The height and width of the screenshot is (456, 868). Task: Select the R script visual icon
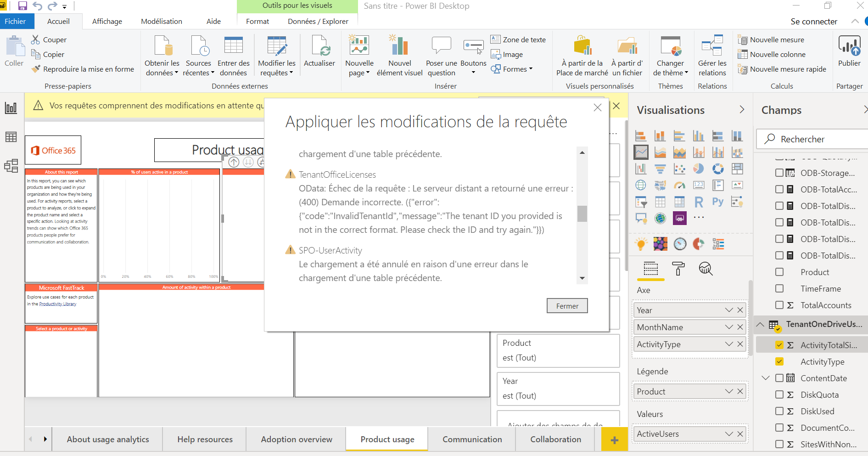699,202
